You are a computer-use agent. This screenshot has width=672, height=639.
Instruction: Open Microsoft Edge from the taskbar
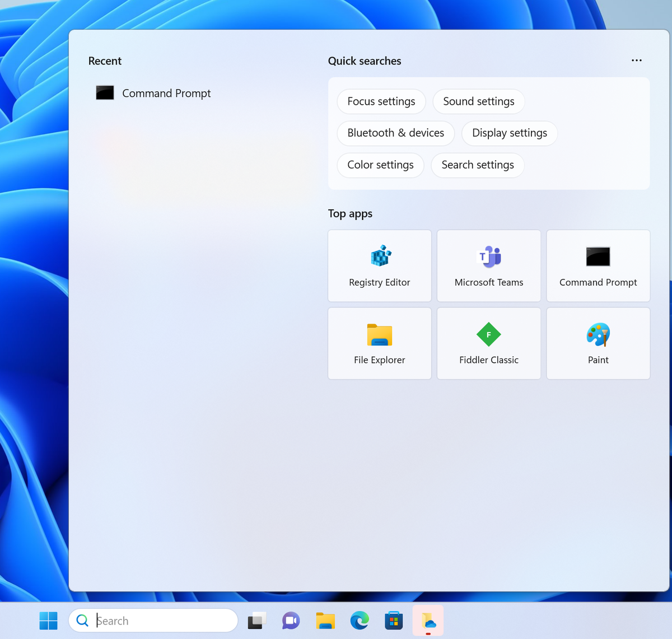(359, 621)
